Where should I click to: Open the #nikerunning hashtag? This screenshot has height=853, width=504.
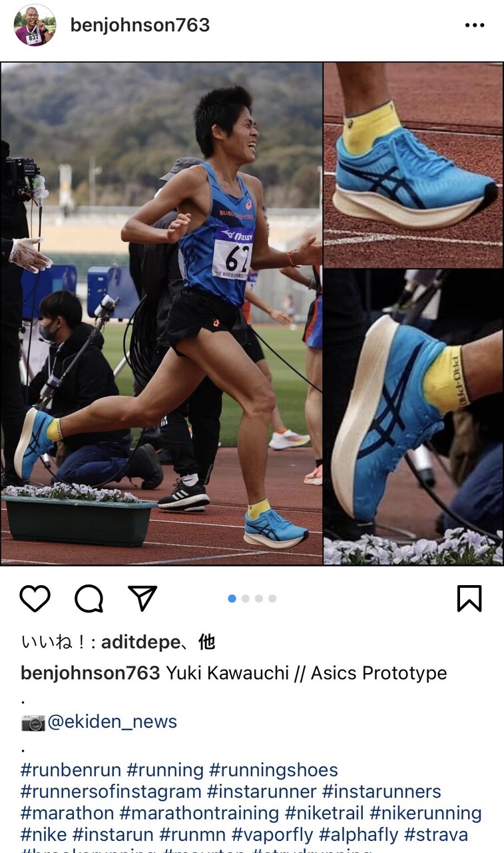[425, 814]
